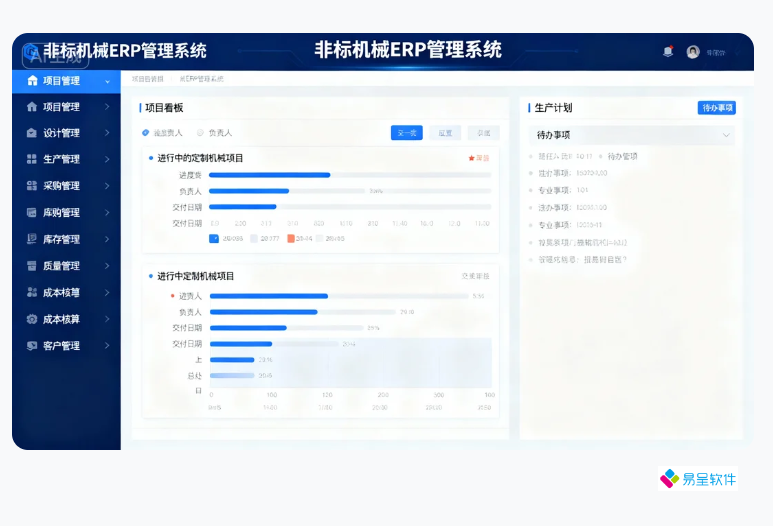Click the 负责人 progress bar in upper card

click(x=350, y=191)
